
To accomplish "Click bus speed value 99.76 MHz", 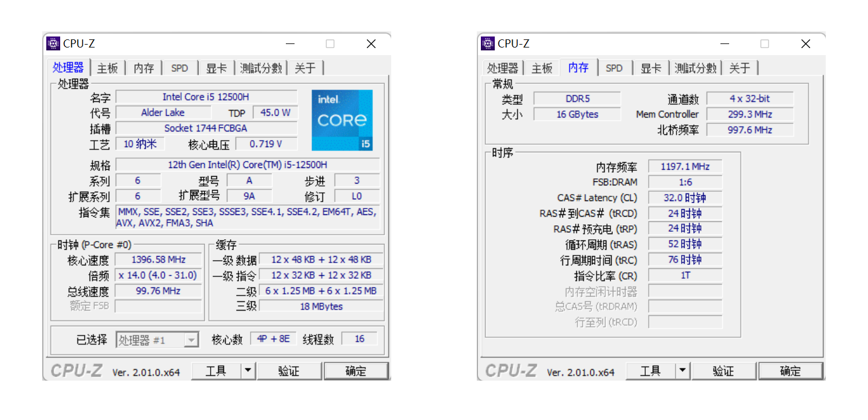I will click(x=159, y=291).
